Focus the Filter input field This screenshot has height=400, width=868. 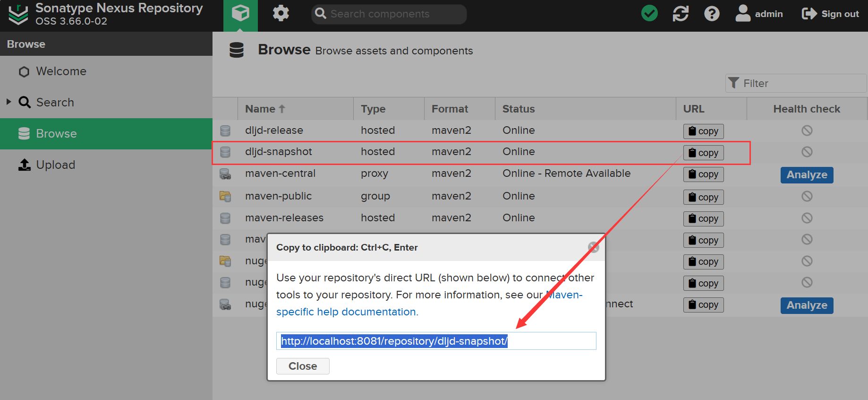(796, 83)
